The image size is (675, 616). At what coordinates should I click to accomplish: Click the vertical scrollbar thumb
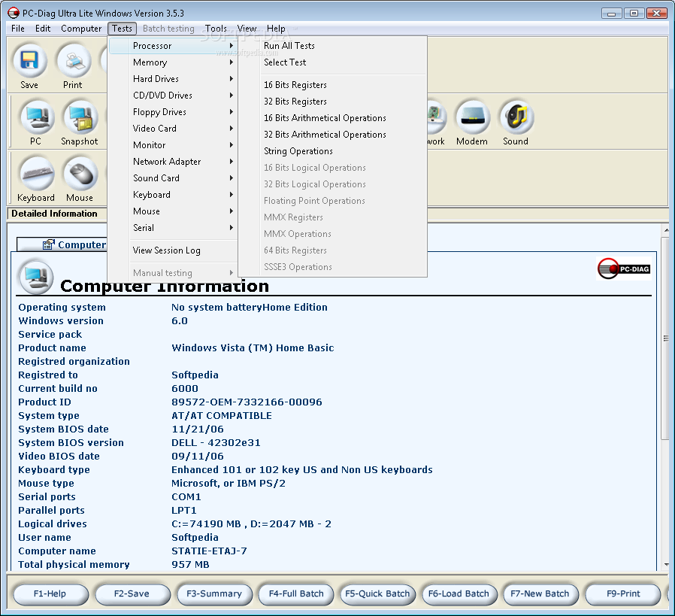coord(666,338)
